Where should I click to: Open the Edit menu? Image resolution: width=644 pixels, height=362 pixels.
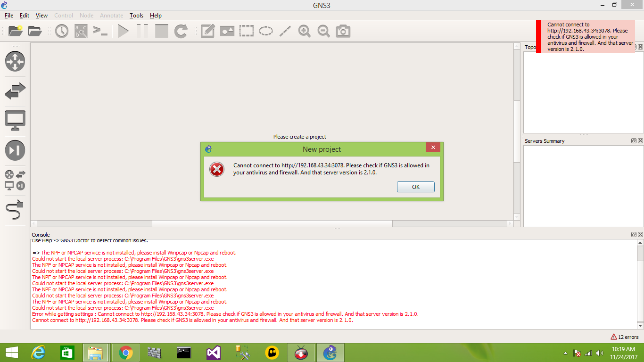[25, 16]
